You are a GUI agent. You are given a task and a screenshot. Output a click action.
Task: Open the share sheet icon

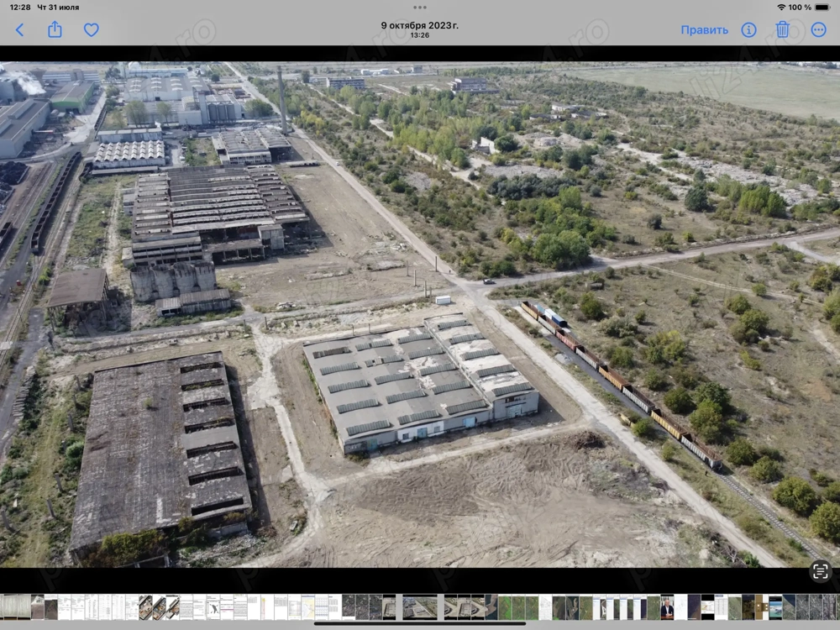[55, 29]
